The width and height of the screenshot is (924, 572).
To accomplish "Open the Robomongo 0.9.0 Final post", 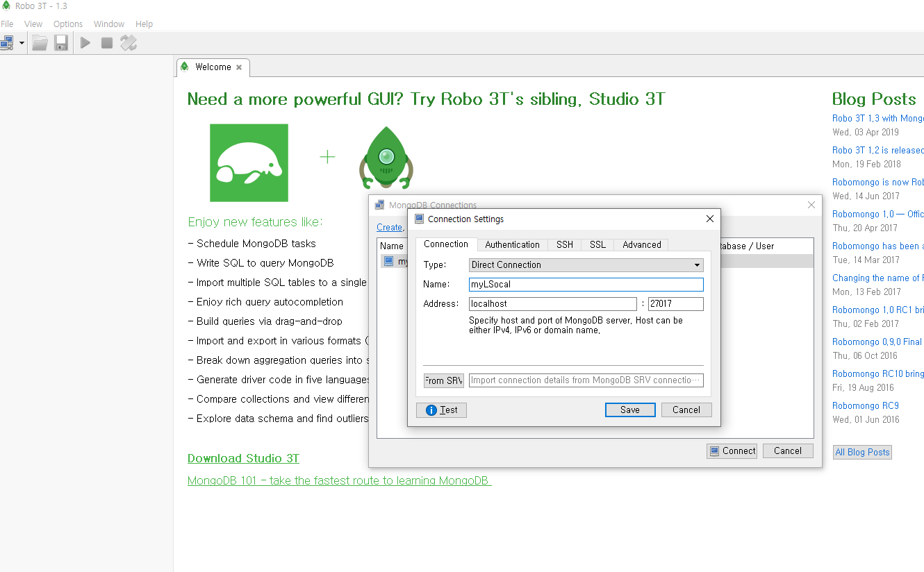I will pos(878,342).
